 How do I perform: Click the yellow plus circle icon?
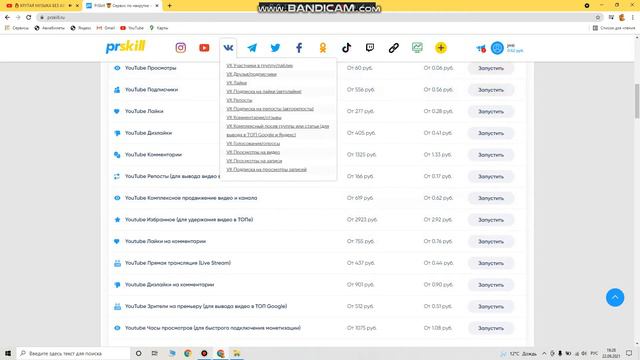[441, 48]
